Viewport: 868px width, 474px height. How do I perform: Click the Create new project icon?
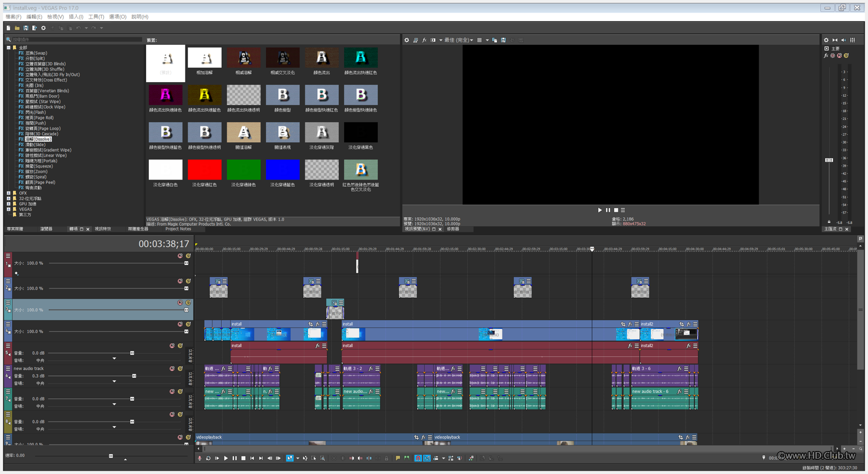pos(8,28)
